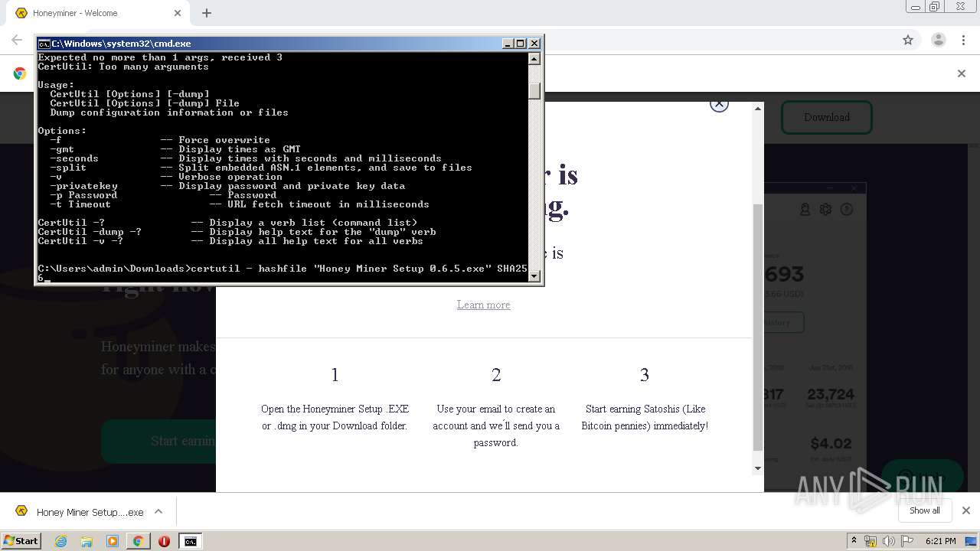Open Windows Media Player taskbar icon
This screenshot has height=551, width=980.
pyautogui.click(x=113, y=541)
